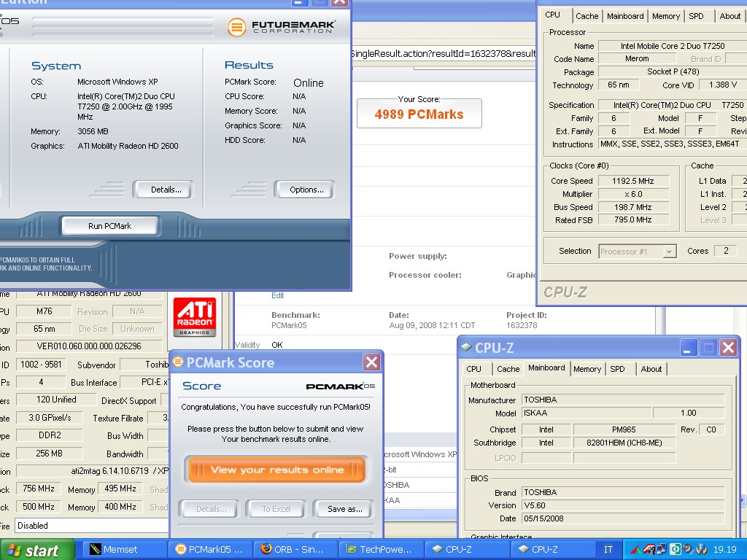The image size is (747, 560).
Task: Open the Disabled CrossFire dropdown in GPU-Z
Action: 93,526
